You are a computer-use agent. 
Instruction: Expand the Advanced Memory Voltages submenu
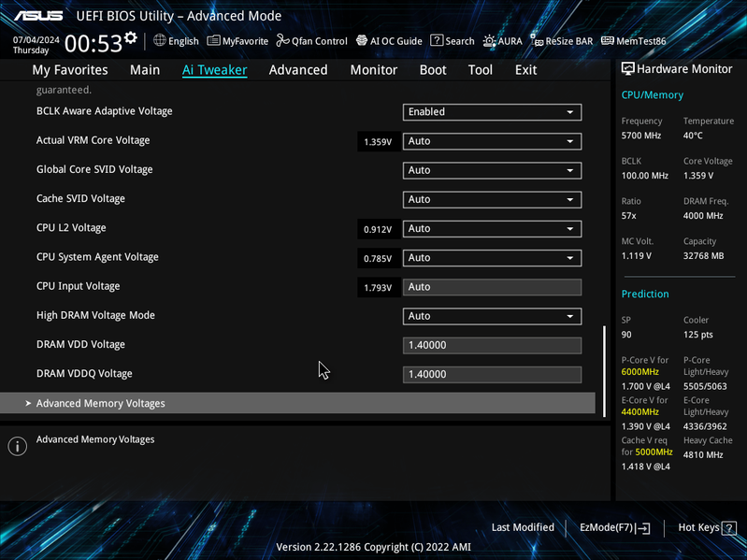(x=297, y=403)
